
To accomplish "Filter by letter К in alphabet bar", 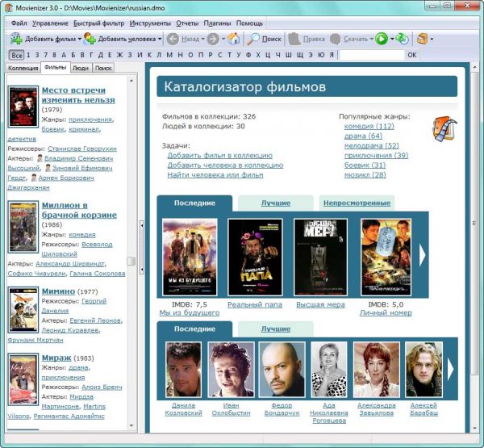I will pos(149,55).
